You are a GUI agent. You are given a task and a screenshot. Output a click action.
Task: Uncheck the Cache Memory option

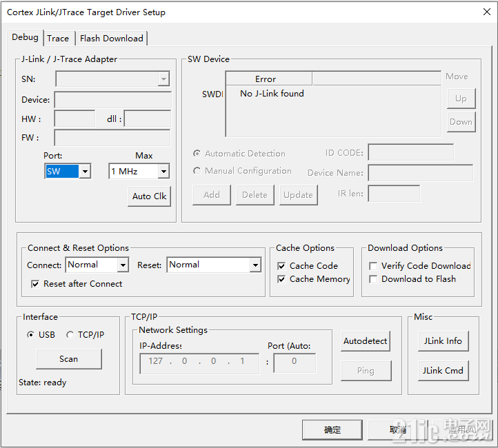(x=281, y=279)
